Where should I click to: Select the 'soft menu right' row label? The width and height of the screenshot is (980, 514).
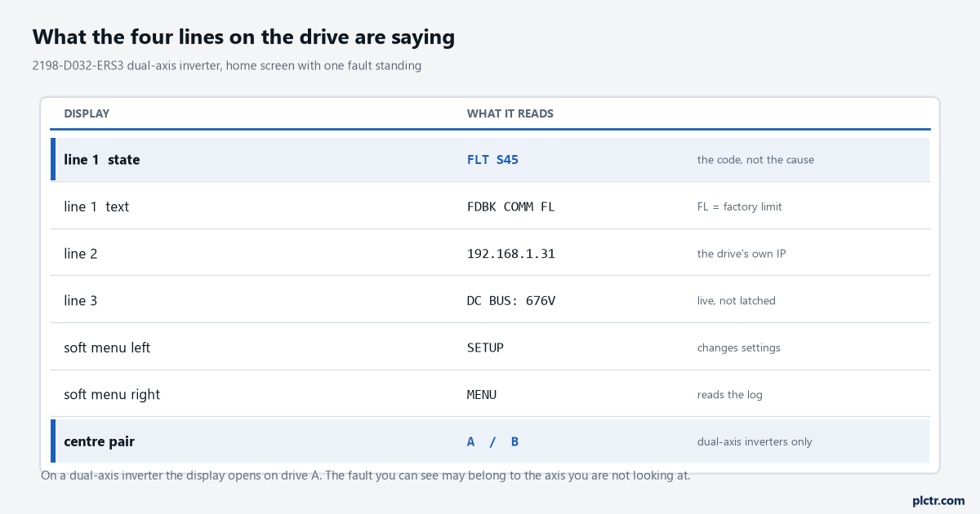click(x=112, y=395)
